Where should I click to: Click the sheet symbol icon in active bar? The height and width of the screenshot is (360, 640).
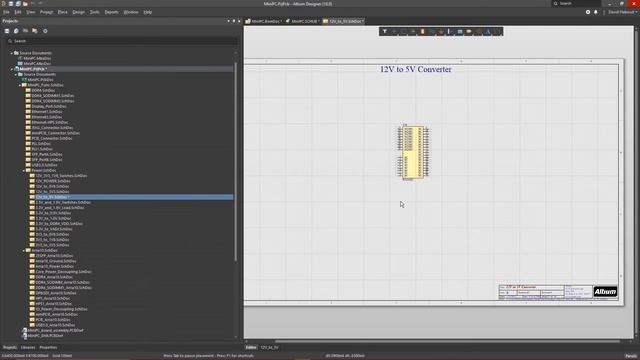coord(460,31)
